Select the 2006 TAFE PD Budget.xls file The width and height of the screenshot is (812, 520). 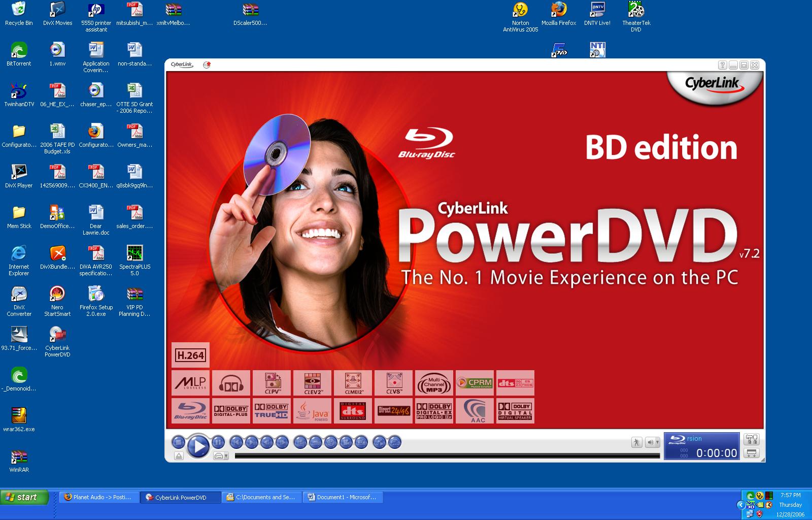57,139
